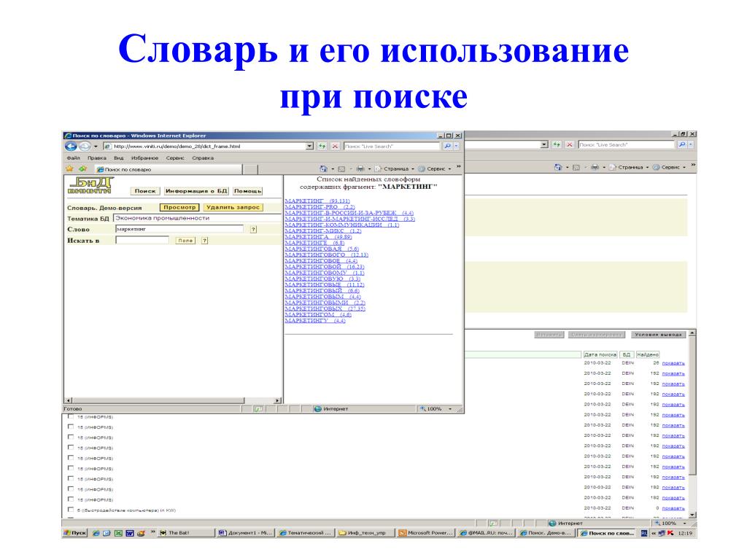Screen dimensions: 747x560
Task: Click the RU language indicator in the tray
Action: click(x=644, y=533)
